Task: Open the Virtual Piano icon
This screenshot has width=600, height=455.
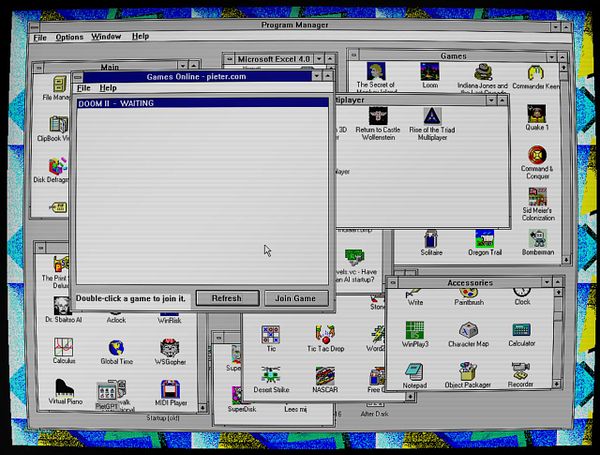Action: [65, 388]
